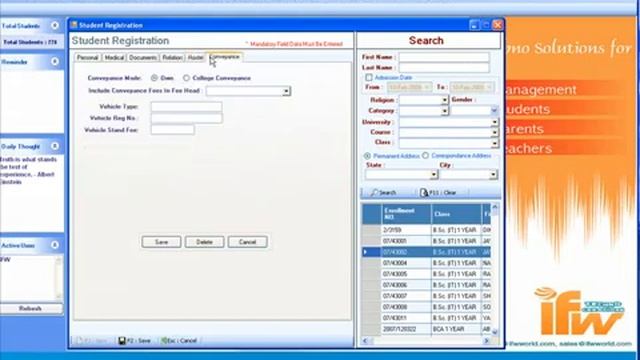Click the Student Registration title bar icon
Screen dimensions: 640x360
coord(74,25)
